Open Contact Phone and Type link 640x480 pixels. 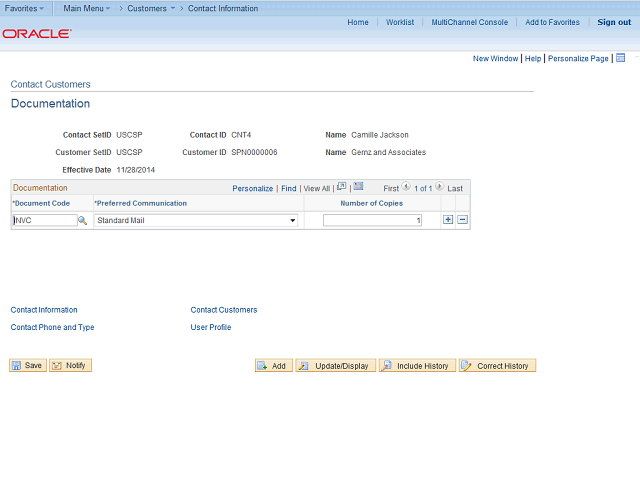[52, 327]
